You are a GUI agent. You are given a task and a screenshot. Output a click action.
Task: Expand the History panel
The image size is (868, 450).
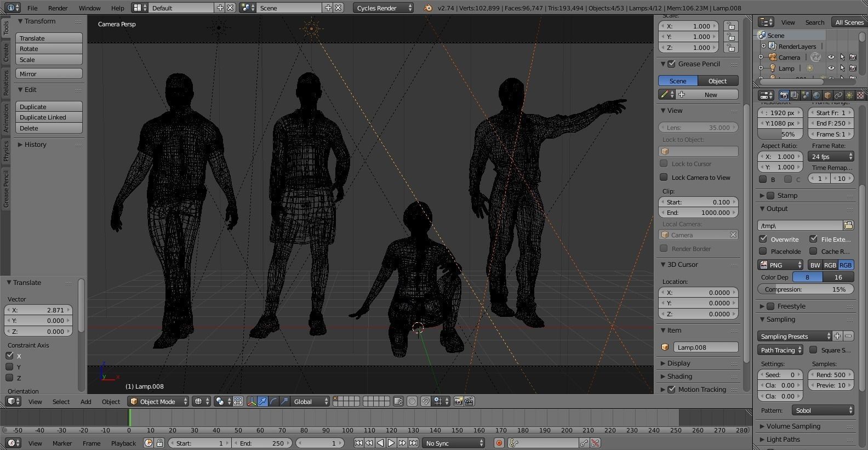(35, 145)
